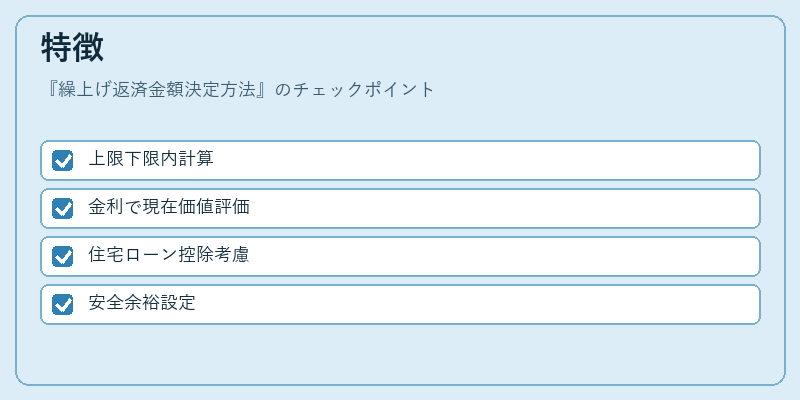Viewport: 800px width, 400px height.
Task: Click the blue checkmark icon beside 金利で現在価値評価
Action: click(62, 209)
